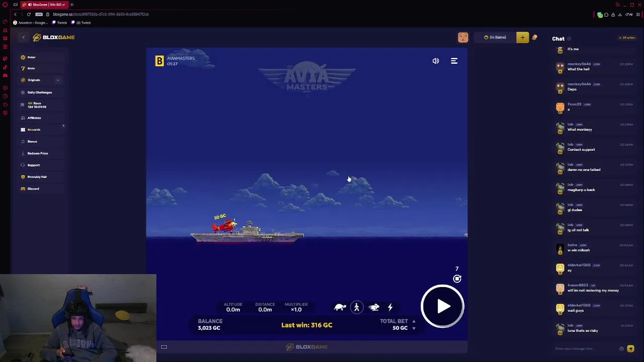Mute the game sound speaker icon
This screenshot has width=644, height=362.
(436, 61)
